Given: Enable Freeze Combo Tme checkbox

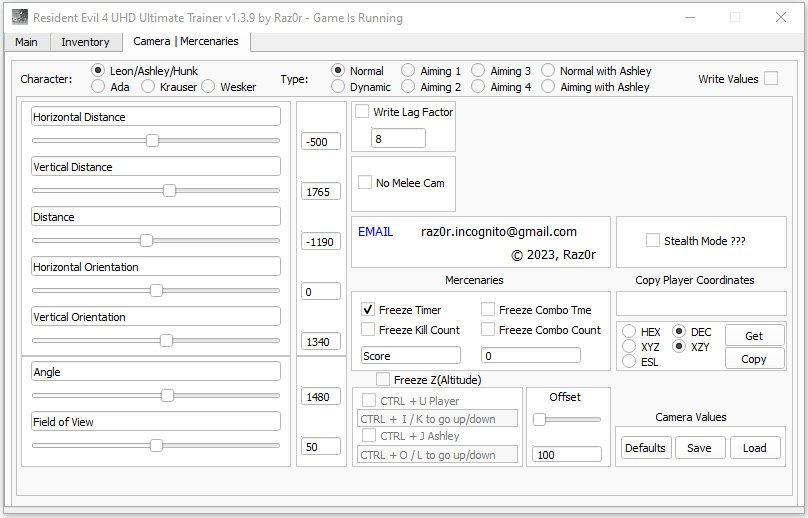Looking at the screenshot, I should pyautogui.click(x=488, y=309).
